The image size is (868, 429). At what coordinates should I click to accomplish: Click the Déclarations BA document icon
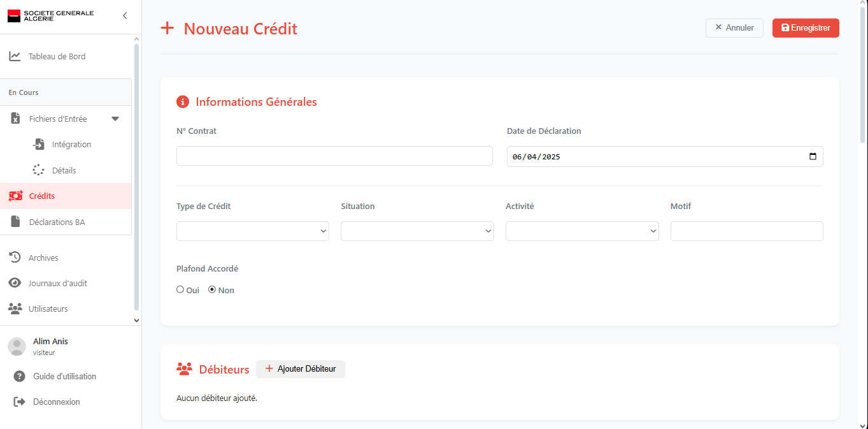[15, 221]
